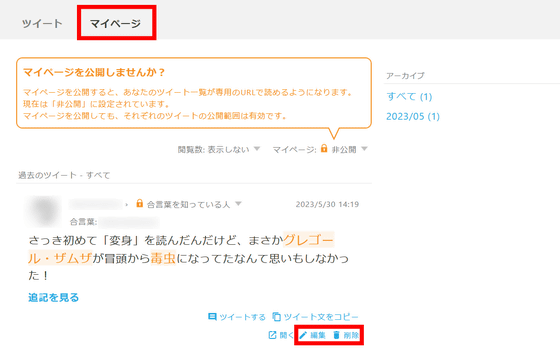The width and height of the screenshot is (560, 362).
Task: Click the orange lock icon next to 非公開
Action: click(324, 148)
